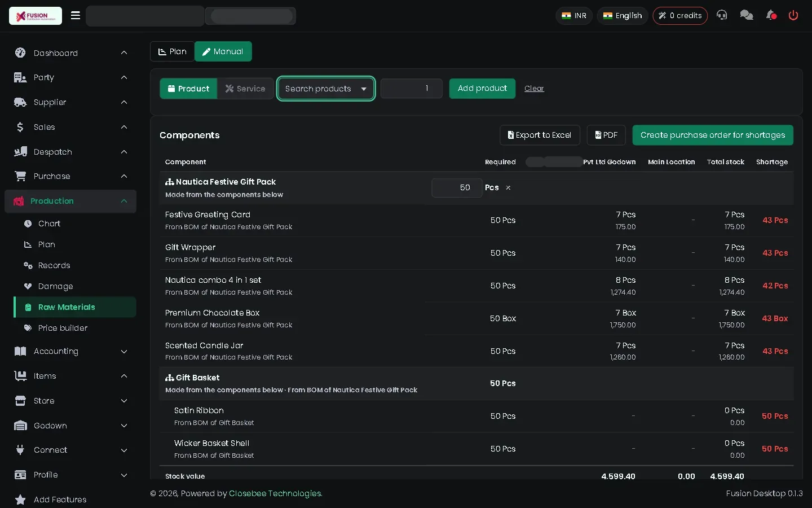Expand the Supplier menu
Viewport: 812px width, 508px height.
pyautogui.click(x=70, y=102)
